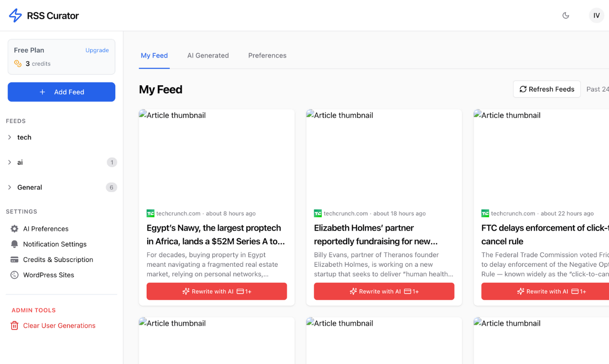Click the credit cost icon on Elizabeth Holmes rewrite button
This screenshot has height=364, width=609.
tap(408, 291)
